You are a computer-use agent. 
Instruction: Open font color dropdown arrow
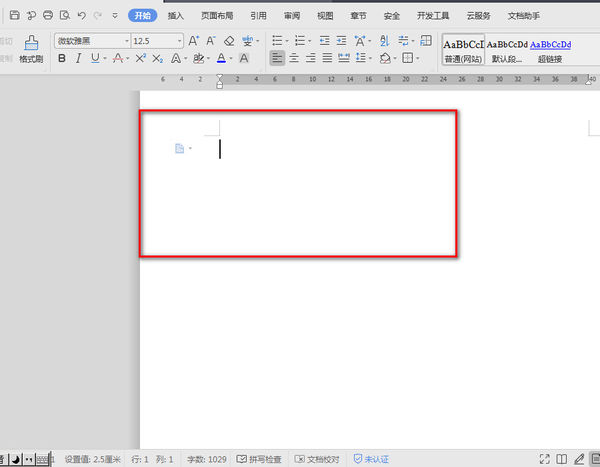point(231,59)
